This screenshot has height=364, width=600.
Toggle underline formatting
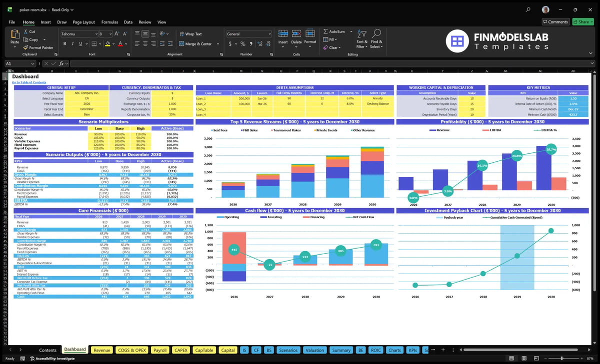pos(80,44)
